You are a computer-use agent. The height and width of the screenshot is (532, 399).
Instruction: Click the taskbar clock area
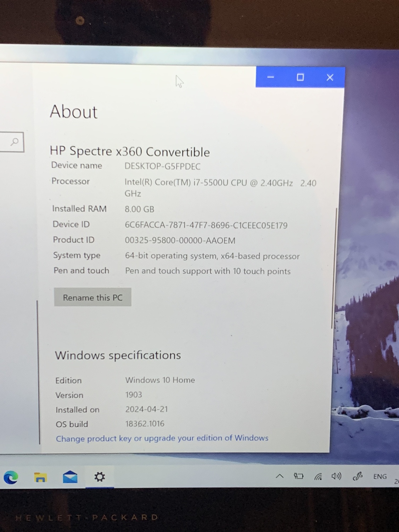396,481
